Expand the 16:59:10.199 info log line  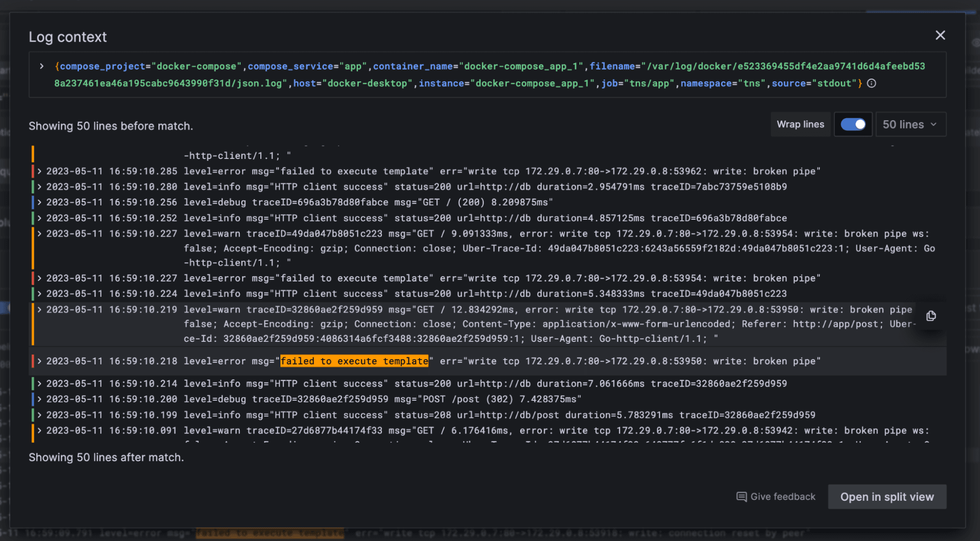(x=39, y=415)
